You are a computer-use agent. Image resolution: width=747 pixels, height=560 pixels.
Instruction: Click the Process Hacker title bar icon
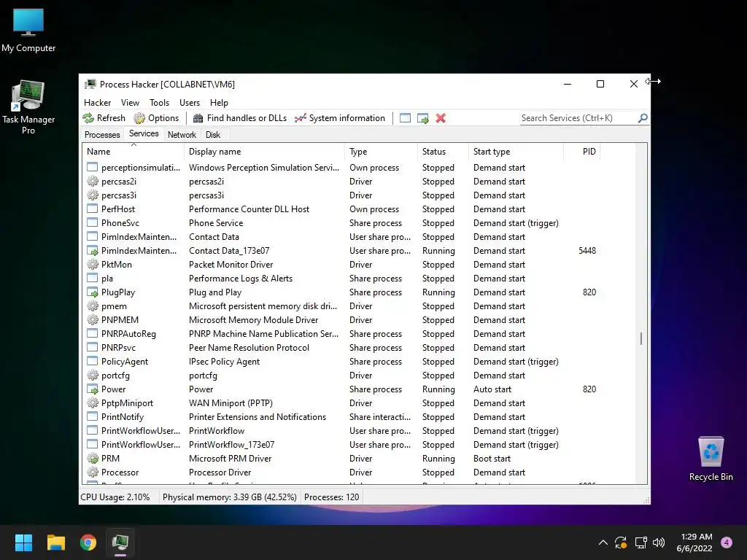click(90, 85)
